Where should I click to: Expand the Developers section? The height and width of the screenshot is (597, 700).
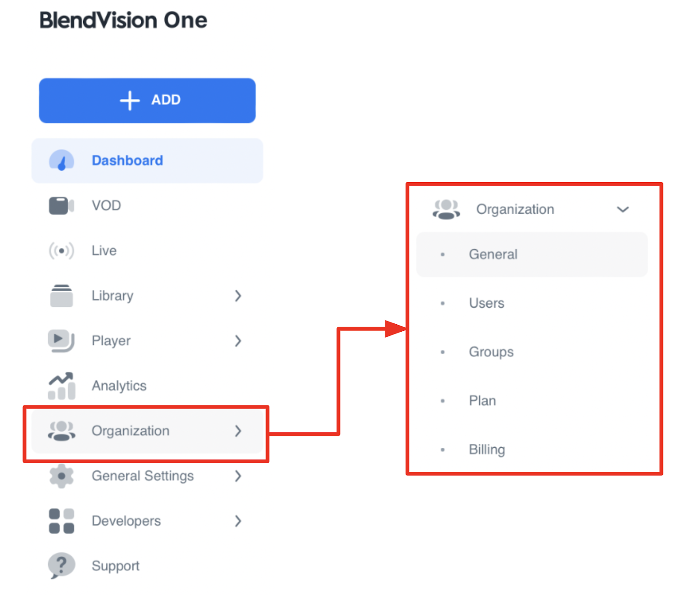point(238,521)
